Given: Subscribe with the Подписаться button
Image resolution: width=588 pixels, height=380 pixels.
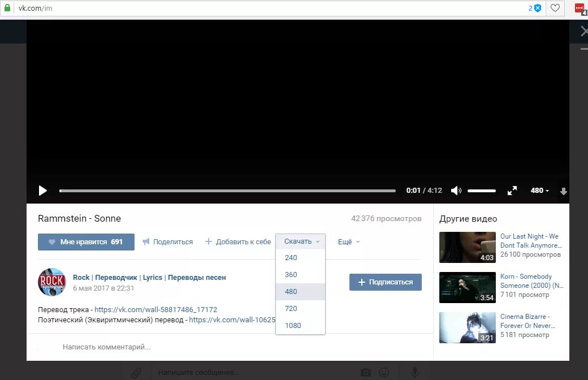Looking at the screenshot, I should point(386,282).
